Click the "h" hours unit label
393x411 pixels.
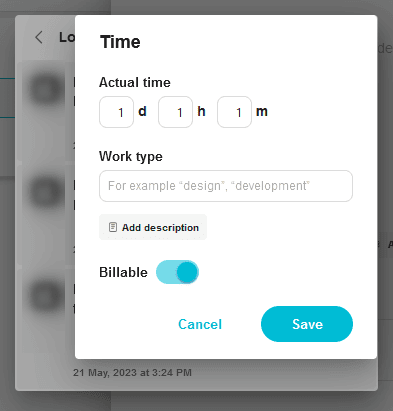pos(201,111)
